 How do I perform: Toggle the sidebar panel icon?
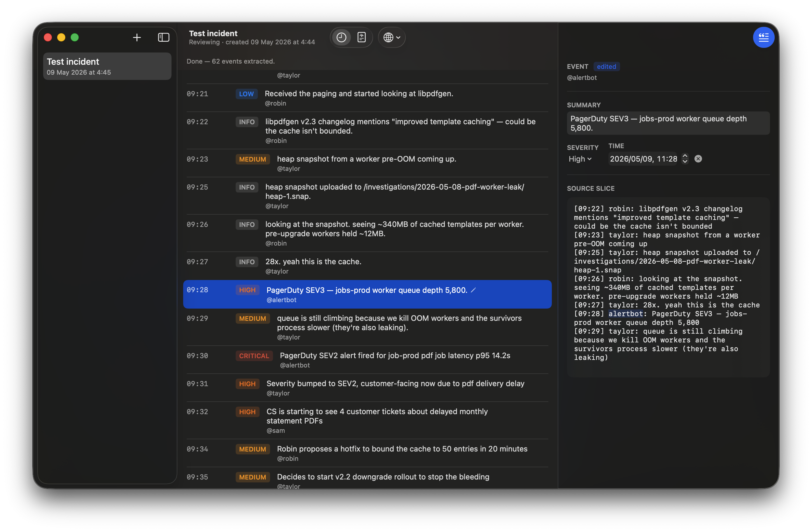[163, 37]
